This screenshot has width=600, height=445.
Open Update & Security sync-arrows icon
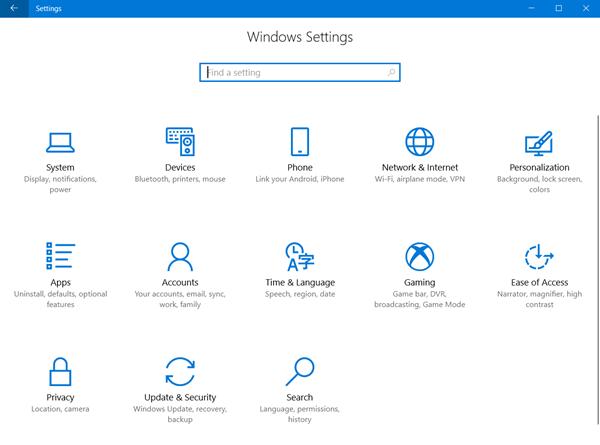click(180, 372)
